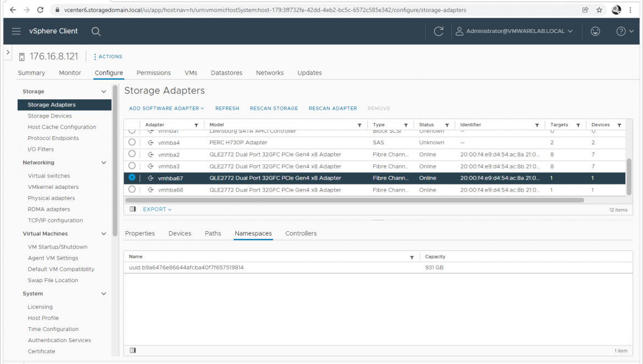Collapse the Virtual Machines section
643x364 pixels.
click(104, 234)
